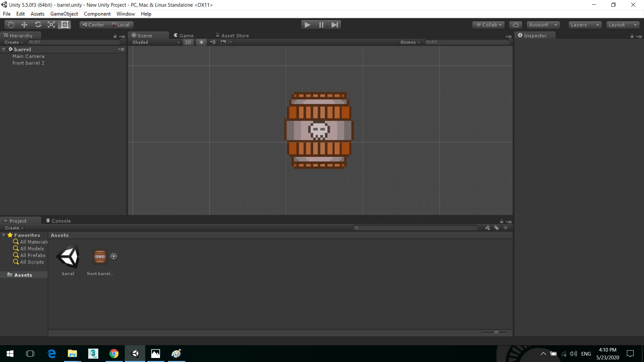
Task: Open the Layers dropdown
Action: click(585, 25)
